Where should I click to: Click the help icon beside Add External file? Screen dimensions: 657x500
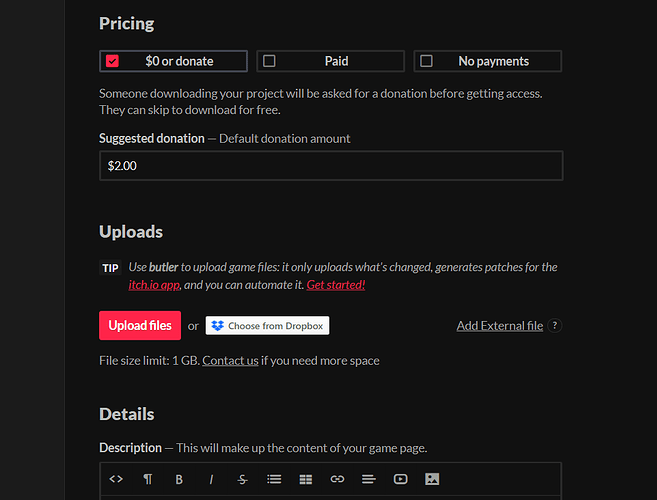pyautogui.click(x=555, y=326)
